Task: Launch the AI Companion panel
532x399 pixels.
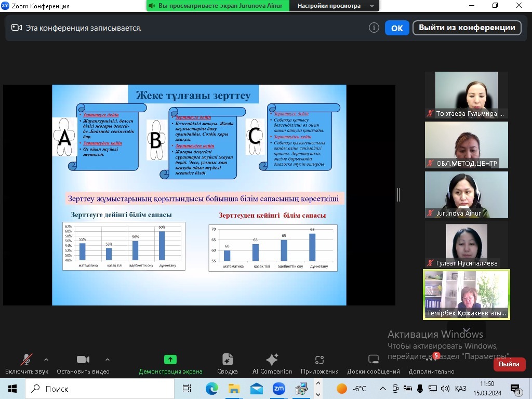Action: point(272,363)
